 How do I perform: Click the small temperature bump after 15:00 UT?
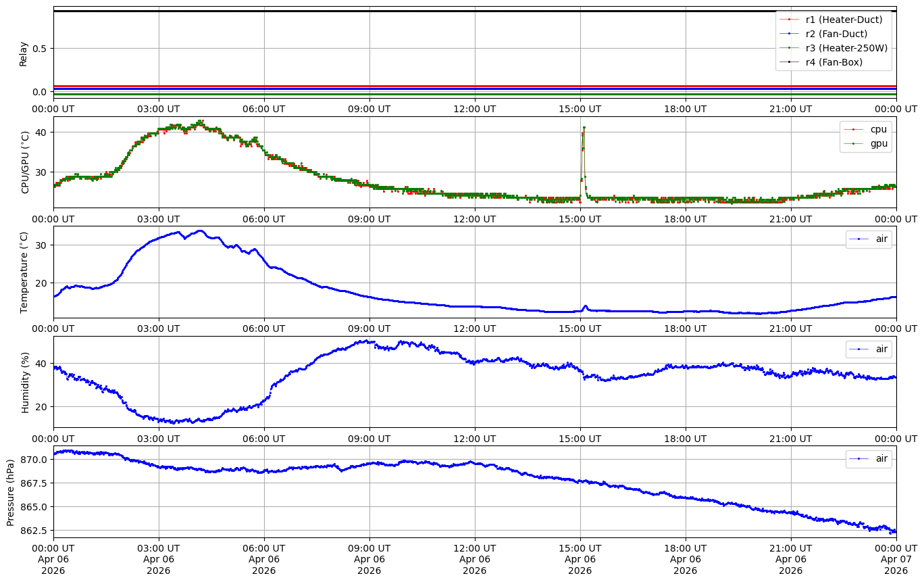pos(585,306)
